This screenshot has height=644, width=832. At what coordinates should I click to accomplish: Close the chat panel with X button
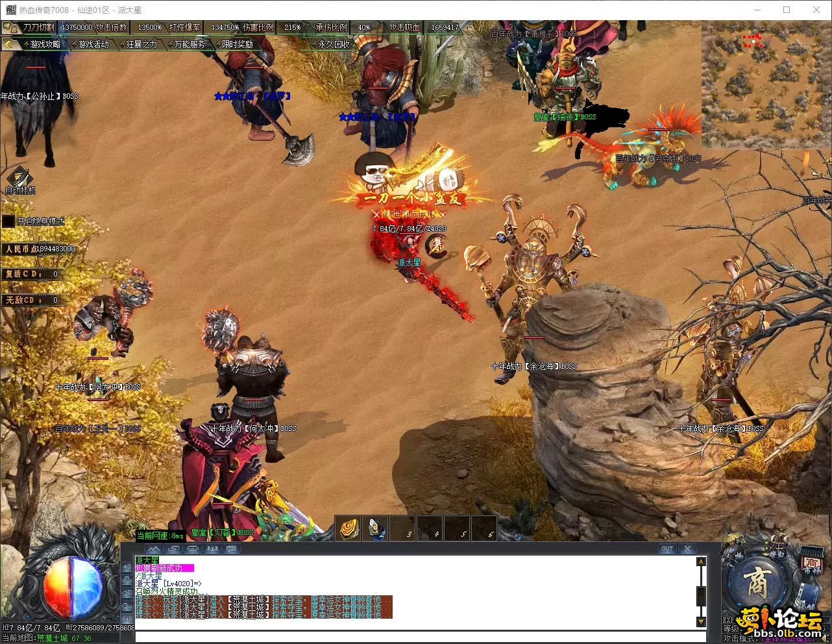[x=687, y=549]
